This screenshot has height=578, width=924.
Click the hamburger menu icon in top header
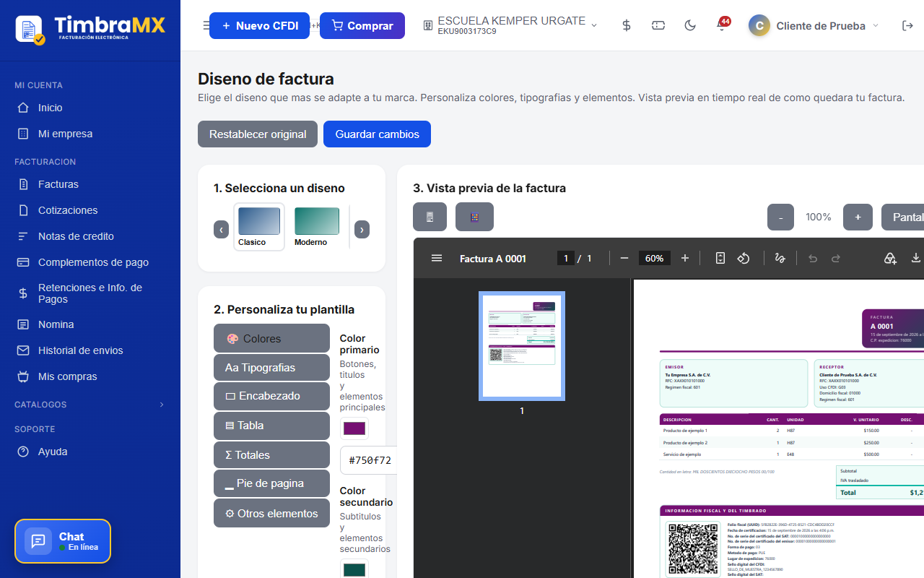[x=206, y=25]
